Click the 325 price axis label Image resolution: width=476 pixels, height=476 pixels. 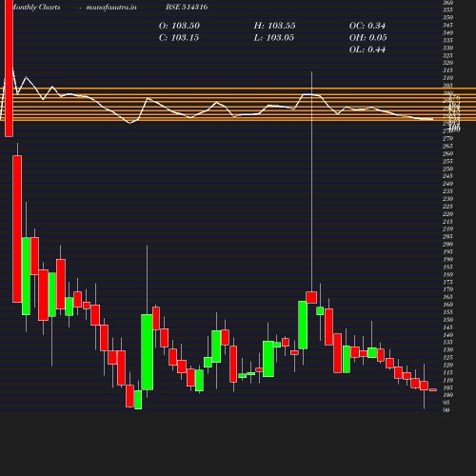click(447, 55)
